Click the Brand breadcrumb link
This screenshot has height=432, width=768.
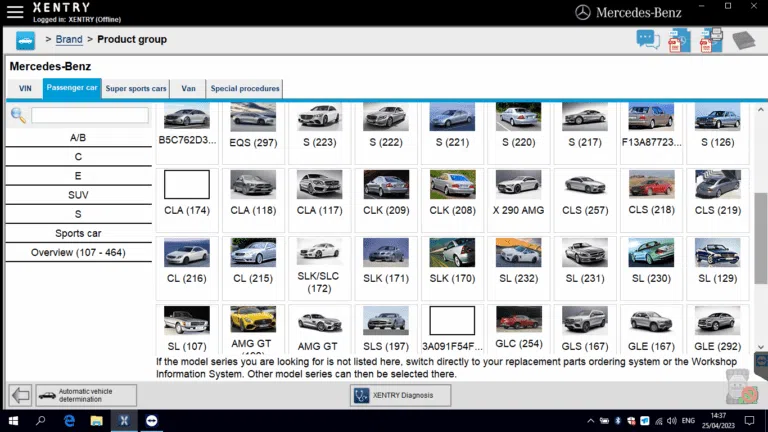[x=69, y=39]
